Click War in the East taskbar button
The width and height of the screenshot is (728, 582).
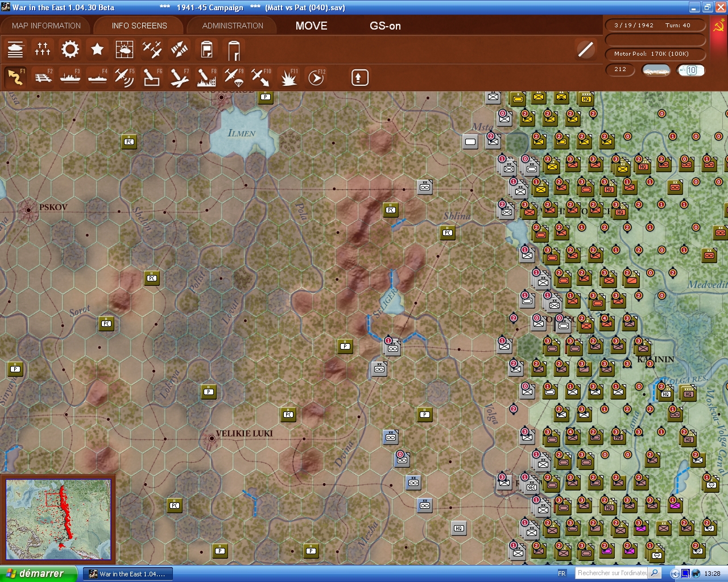[x=127, y=574]
